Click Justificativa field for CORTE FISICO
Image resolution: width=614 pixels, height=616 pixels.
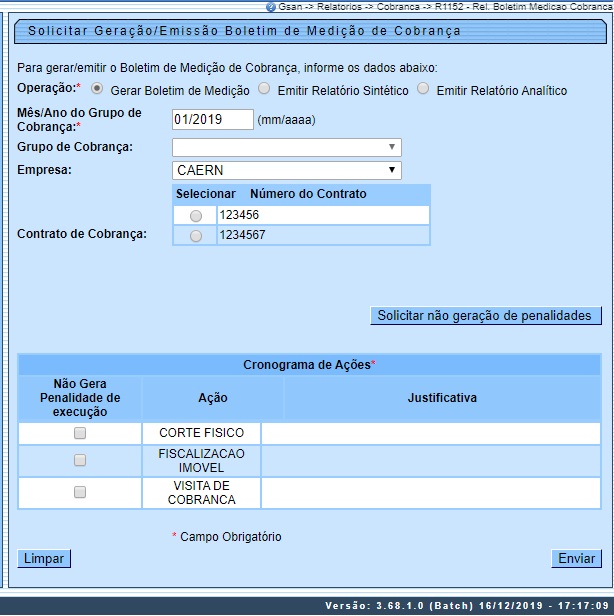(x=431, y=433)
